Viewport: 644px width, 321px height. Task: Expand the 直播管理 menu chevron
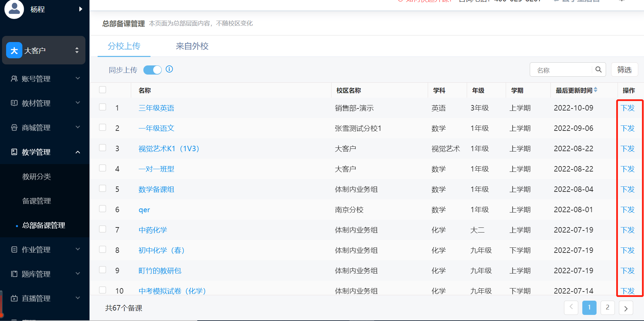[78, 298]
